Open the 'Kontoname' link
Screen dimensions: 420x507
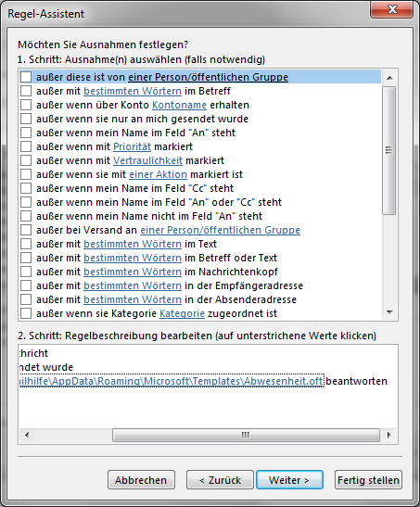[179, 105]
